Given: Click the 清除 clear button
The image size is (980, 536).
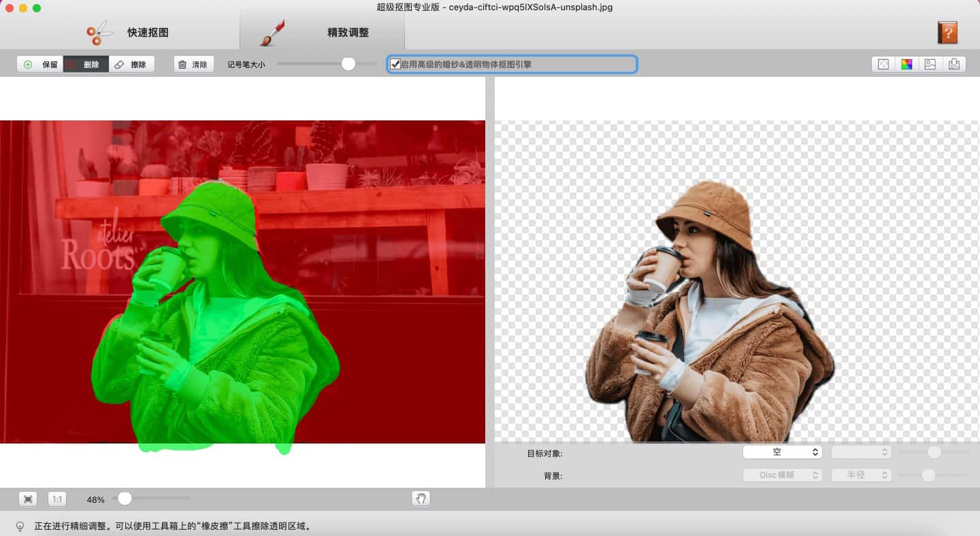Looking at the screenshot, I should pos(193,65).
